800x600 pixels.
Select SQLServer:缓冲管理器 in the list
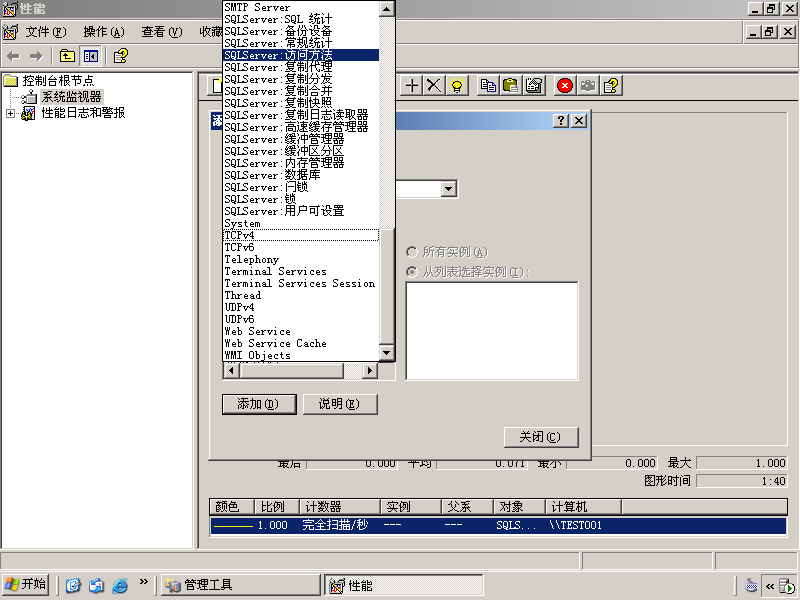tap(301, 139)
